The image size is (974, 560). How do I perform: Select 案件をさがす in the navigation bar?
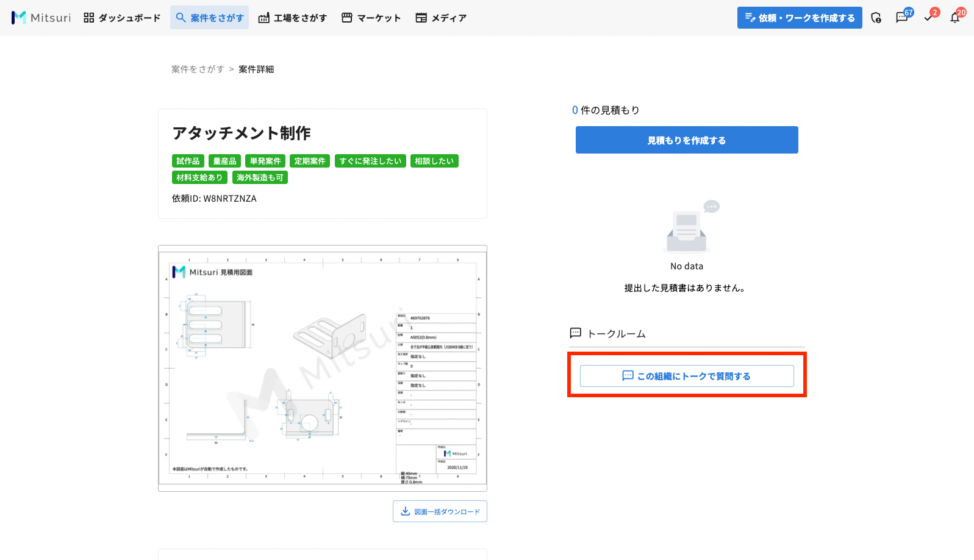tap(210, 18)
